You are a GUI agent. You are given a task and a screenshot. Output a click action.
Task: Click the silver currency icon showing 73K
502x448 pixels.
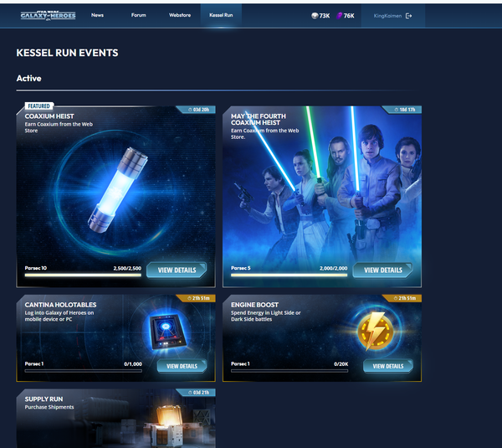click(315, 16)
